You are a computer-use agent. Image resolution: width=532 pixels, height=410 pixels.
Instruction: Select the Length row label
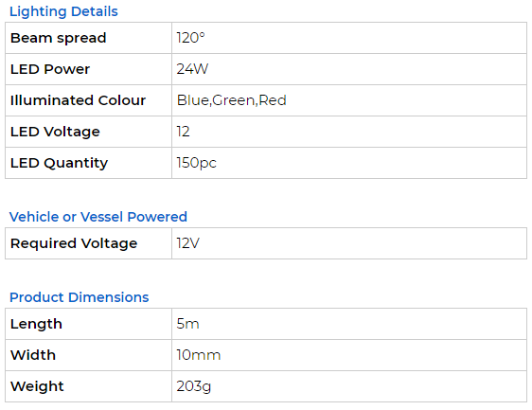pos(36,324)
